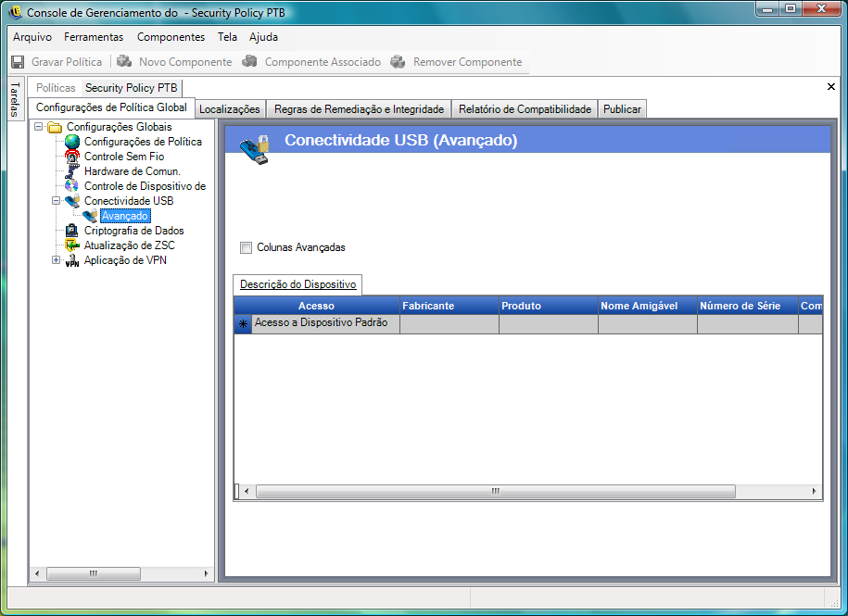Screen dimensions: 848x616
Task: Click the Gravar Política save icon
Action: click(18, 62)
